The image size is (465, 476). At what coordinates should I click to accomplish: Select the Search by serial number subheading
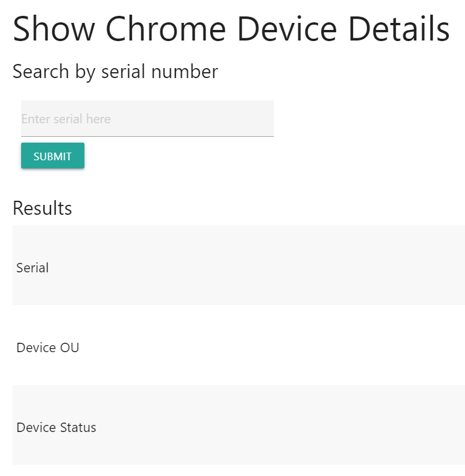pyautogui.click(x=116, y=72)
